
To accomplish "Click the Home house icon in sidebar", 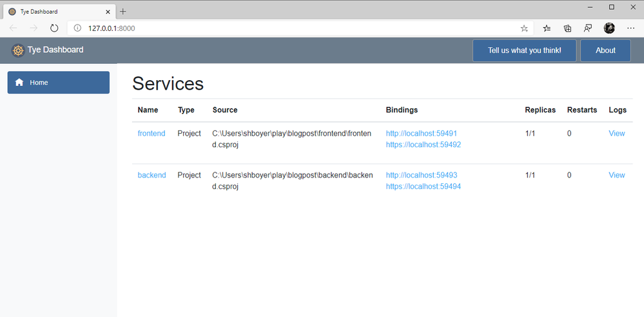I will 19,83.
